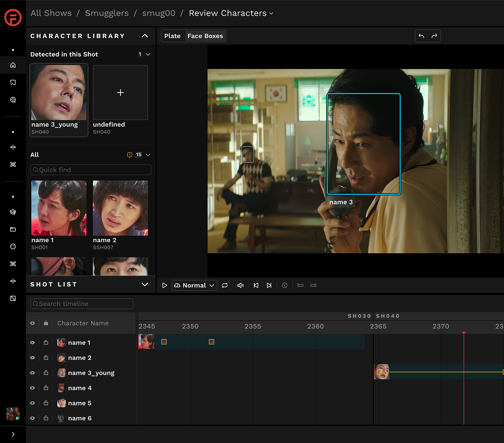Toggle visibility of name 2 track
504x443 pixels.
point(32,358)
